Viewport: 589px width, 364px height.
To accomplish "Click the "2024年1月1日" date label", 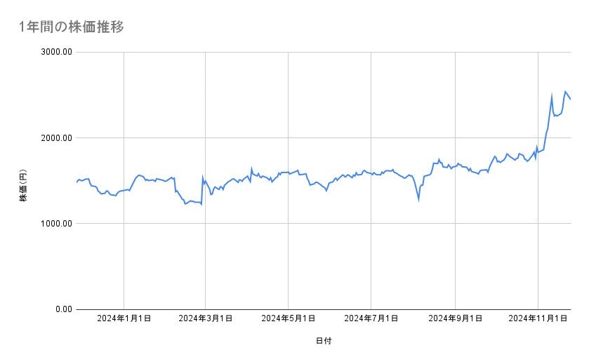I will coord(124,319).
